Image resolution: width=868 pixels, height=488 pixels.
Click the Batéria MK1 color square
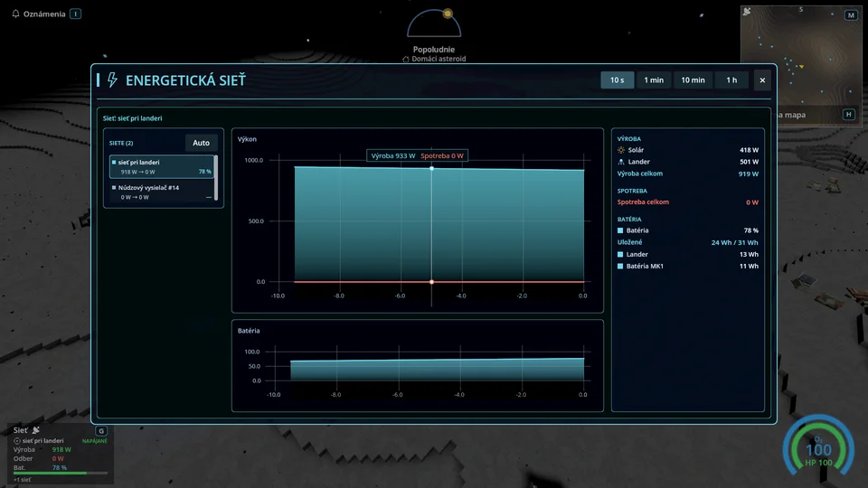(620, 266)
